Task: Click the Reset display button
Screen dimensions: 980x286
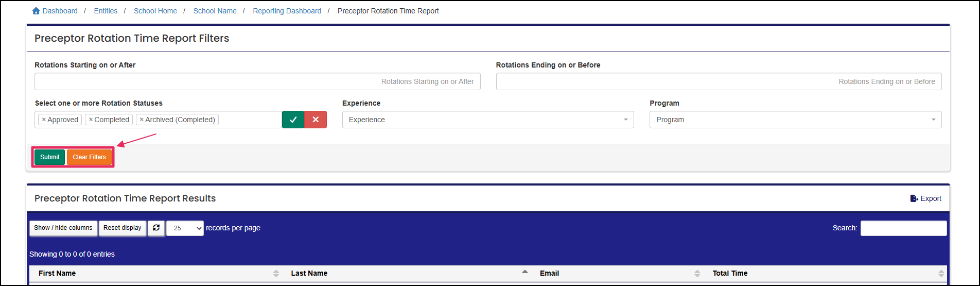Action: click(x=122, y=228)
